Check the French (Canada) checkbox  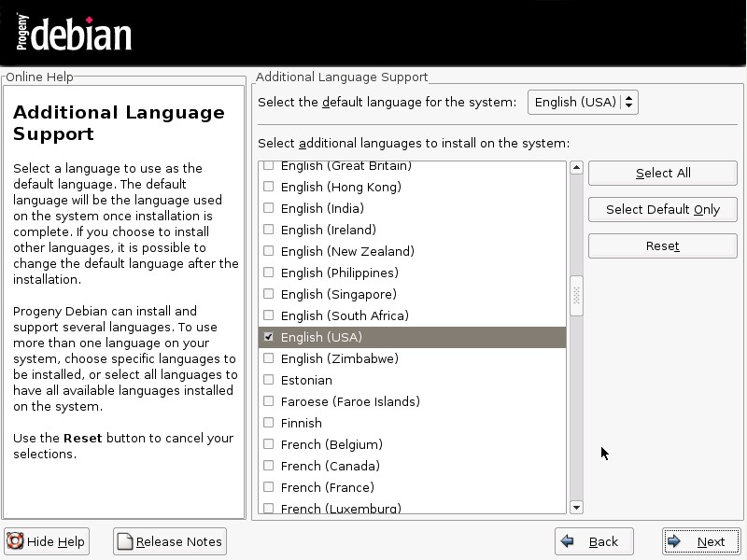[x=269, y=466]
